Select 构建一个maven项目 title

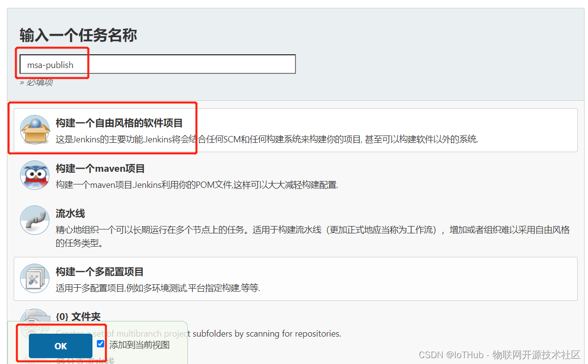point(100,168)
